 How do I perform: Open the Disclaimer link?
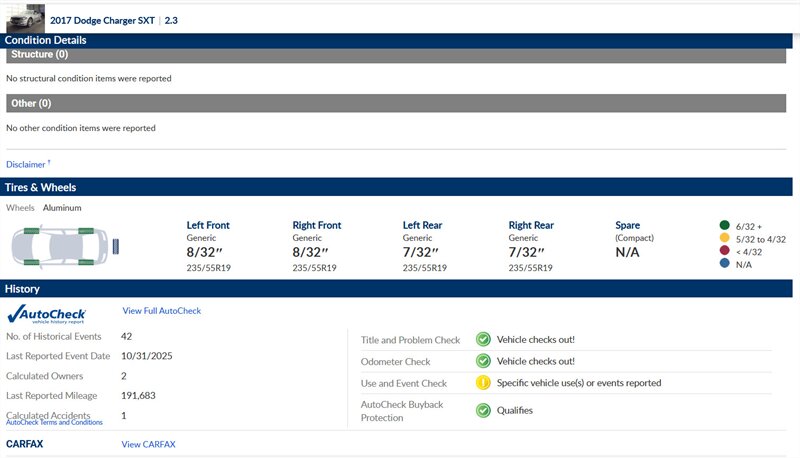[x=27, y=164]
